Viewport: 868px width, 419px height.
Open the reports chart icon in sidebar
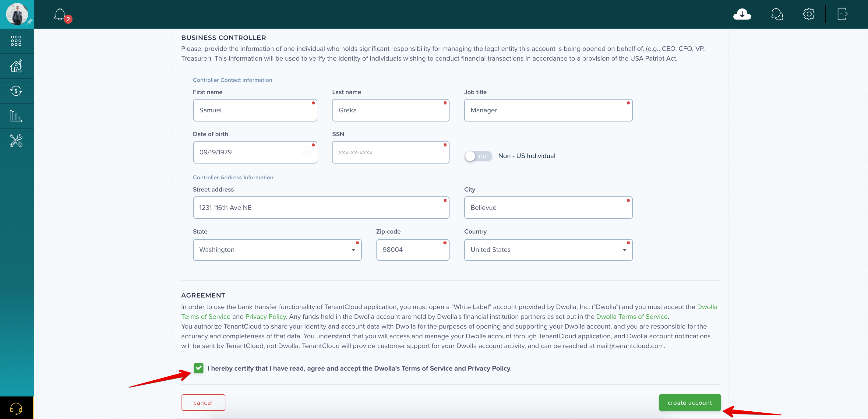coord(16,116)
